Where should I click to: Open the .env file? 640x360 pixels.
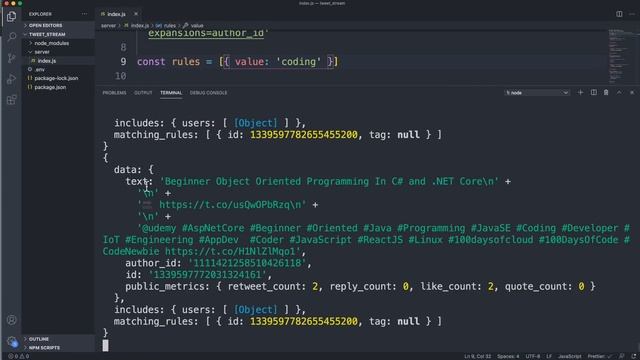pos(40,69)
